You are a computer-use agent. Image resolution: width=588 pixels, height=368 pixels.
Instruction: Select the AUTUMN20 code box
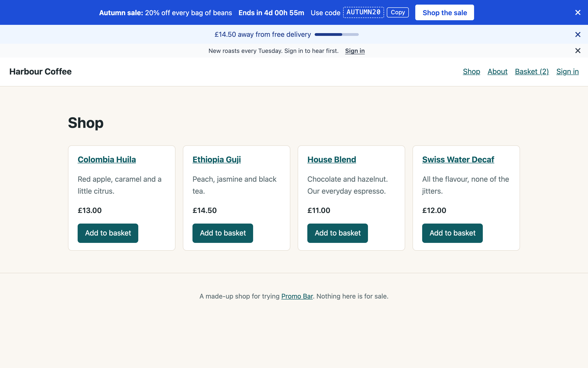click(363, 12)
